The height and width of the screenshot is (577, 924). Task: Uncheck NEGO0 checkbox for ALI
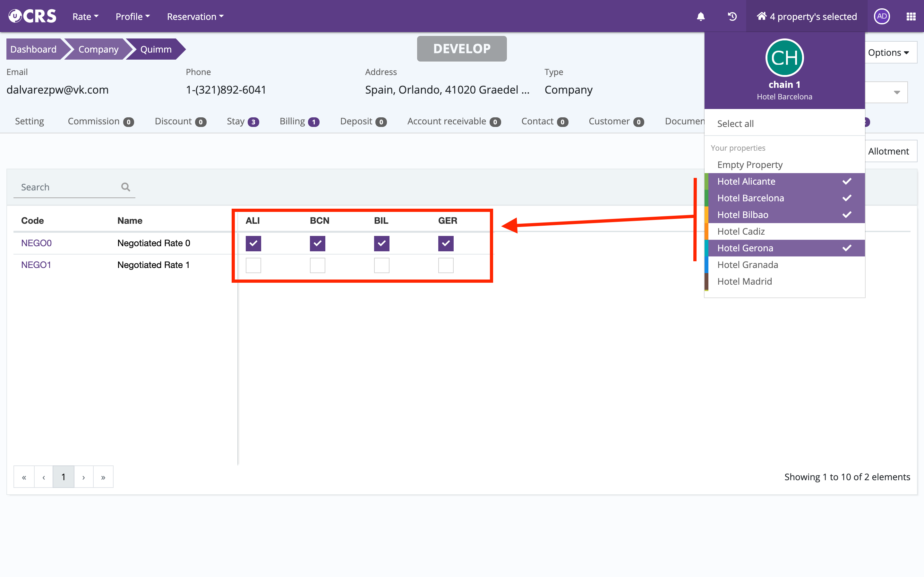coord(253,244)
